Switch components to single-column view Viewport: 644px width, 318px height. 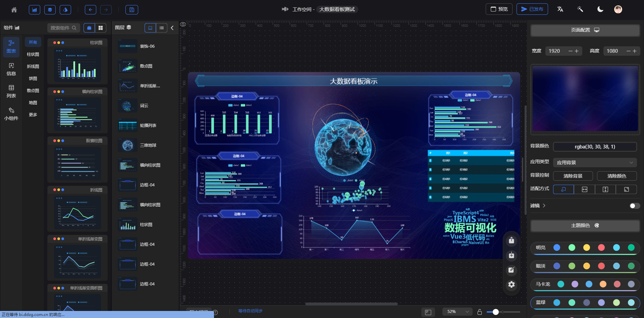[89, 28]
